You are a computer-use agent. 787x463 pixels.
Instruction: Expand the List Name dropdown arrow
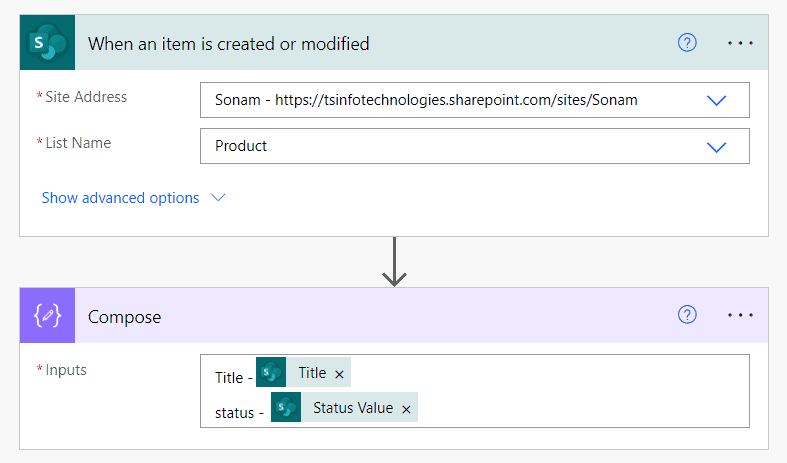(717, 146)
